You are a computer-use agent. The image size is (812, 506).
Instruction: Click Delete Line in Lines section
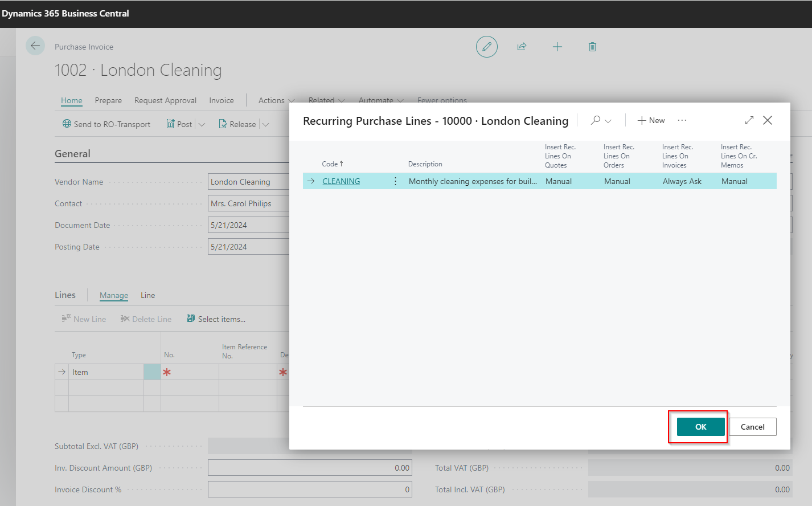tap(146, 319)
